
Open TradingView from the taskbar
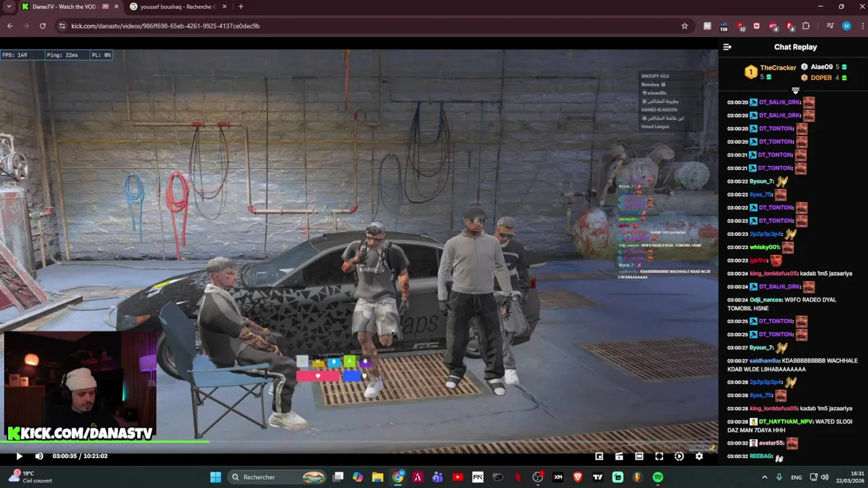coord(598,477)
